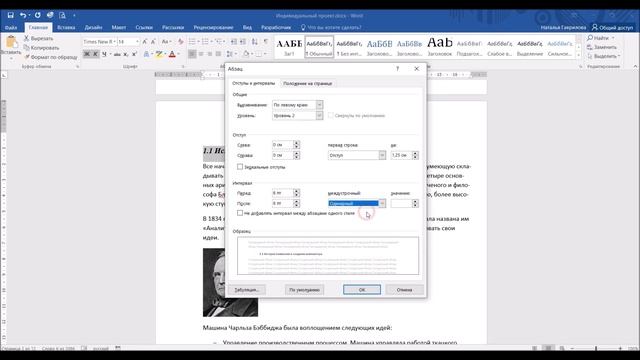Screen dimensions: 640x360
Task: Adjust первая строка на 1,25 см stepper
Action: click(415, 155)
